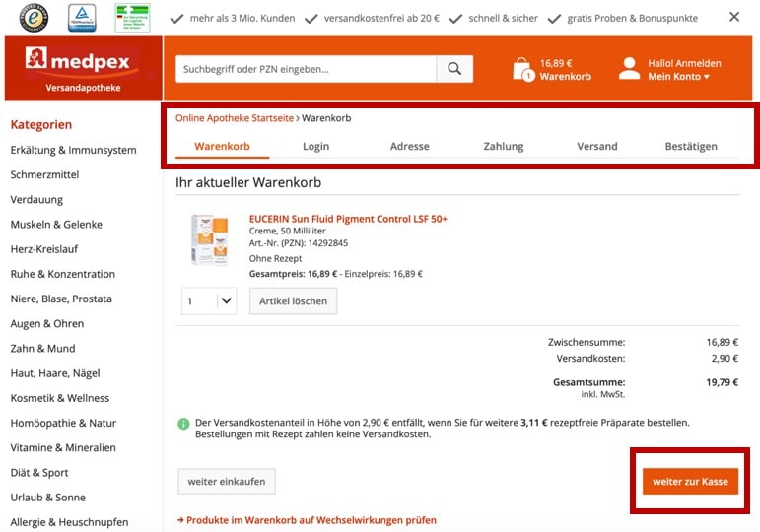Image resolution: width=760 pixels, height=532 pixels.
Task: Click the TÜV certification badge
Action: [x=82, y=18]
